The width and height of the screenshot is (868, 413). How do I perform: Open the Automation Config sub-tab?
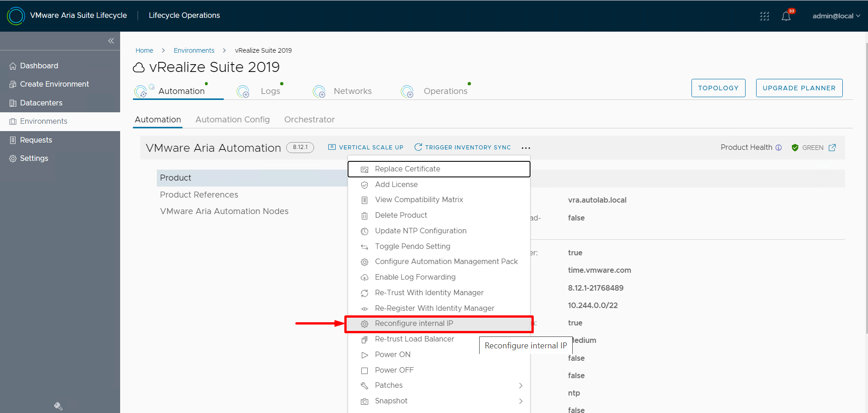click(232, 120)
